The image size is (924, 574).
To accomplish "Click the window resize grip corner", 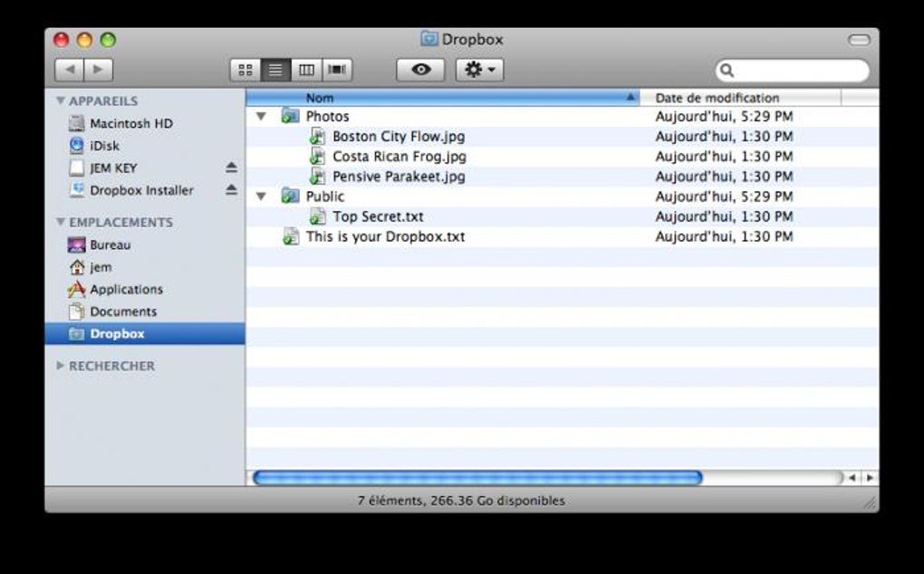I will [870, 502].
